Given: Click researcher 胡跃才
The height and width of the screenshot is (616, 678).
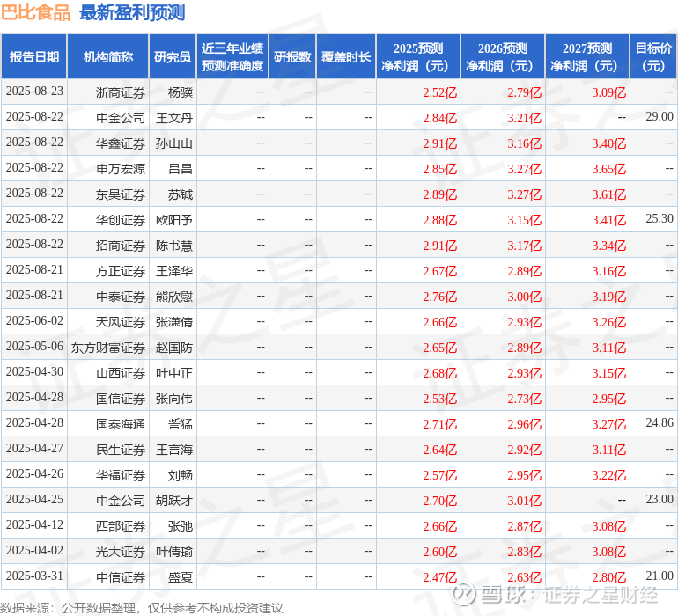Looking at the screenshot, I should click(x=174, y=500).
